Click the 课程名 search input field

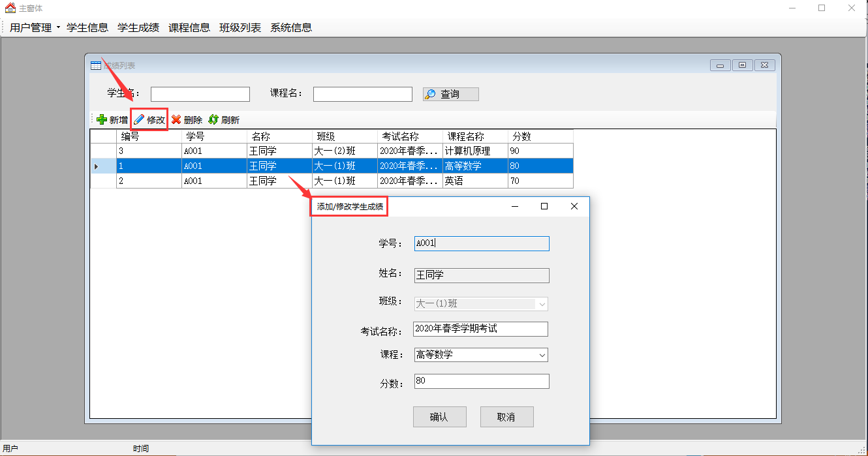click(x=363, y=94)
